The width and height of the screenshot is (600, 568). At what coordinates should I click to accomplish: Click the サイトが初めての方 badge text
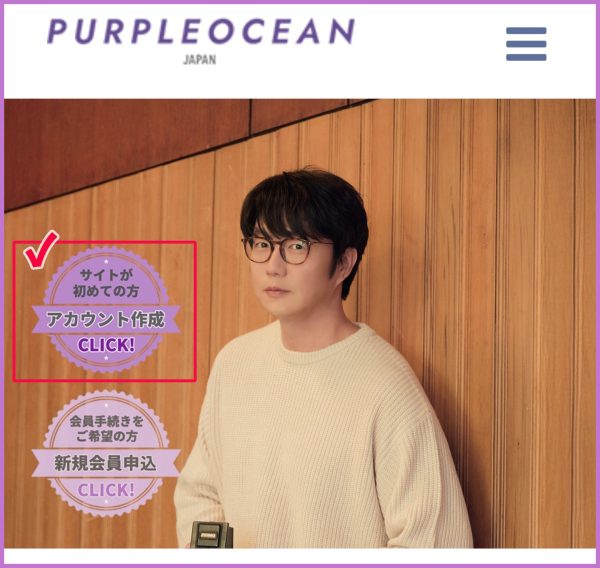click(x=106, y=283)
